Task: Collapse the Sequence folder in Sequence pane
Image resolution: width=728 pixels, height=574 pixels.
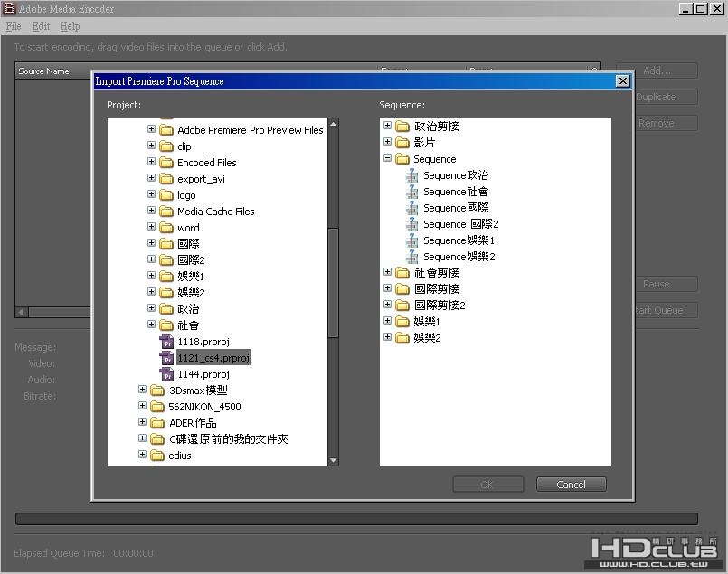Action: click(388, 158)
